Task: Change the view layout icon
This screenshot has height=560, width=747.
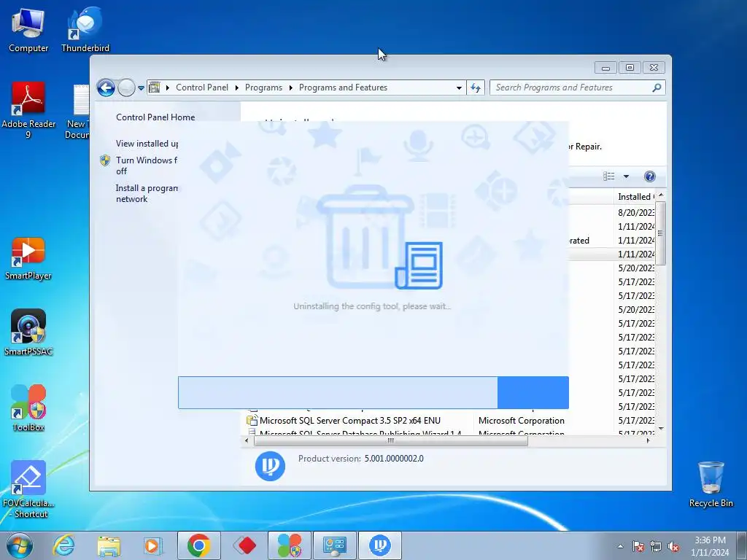Action: pos(609,176)
